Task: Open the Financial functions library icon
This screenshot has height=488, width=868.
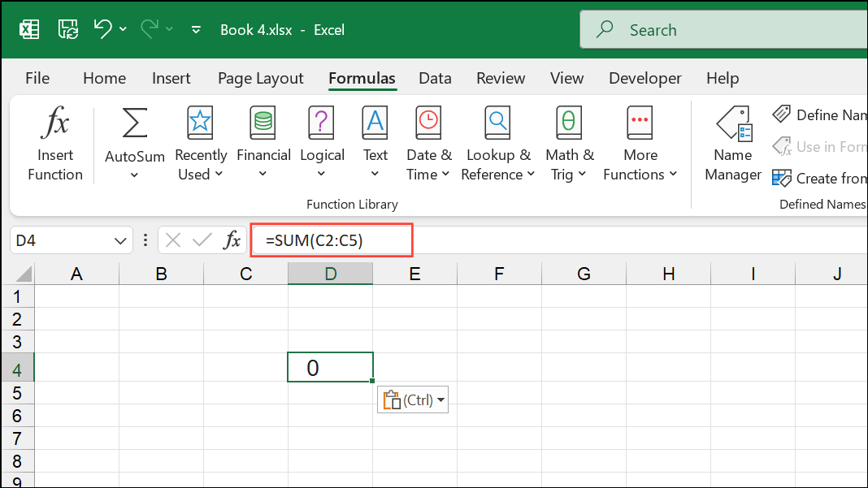Action: 263,124
